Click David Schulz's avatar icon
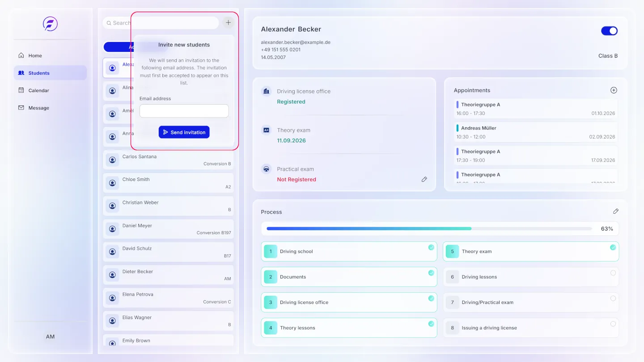This screenshot has width=644, height=362. [112, 252]
